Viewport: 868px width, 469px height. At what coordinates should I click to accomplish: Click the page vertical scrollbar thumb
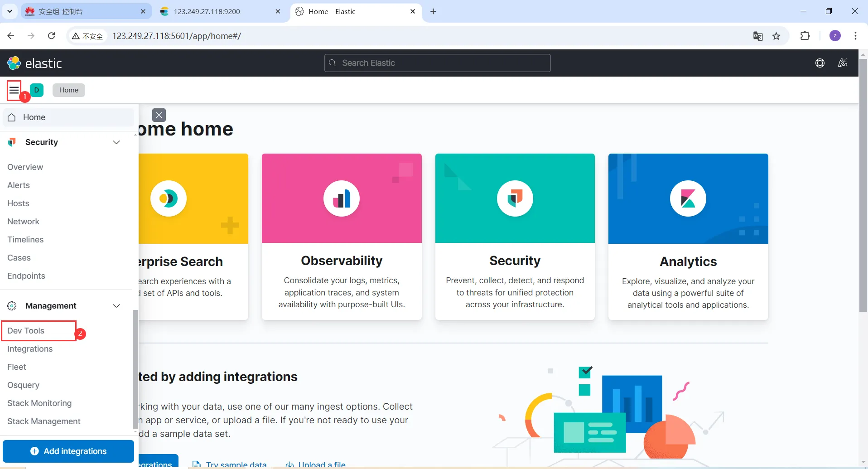[863, 186]
